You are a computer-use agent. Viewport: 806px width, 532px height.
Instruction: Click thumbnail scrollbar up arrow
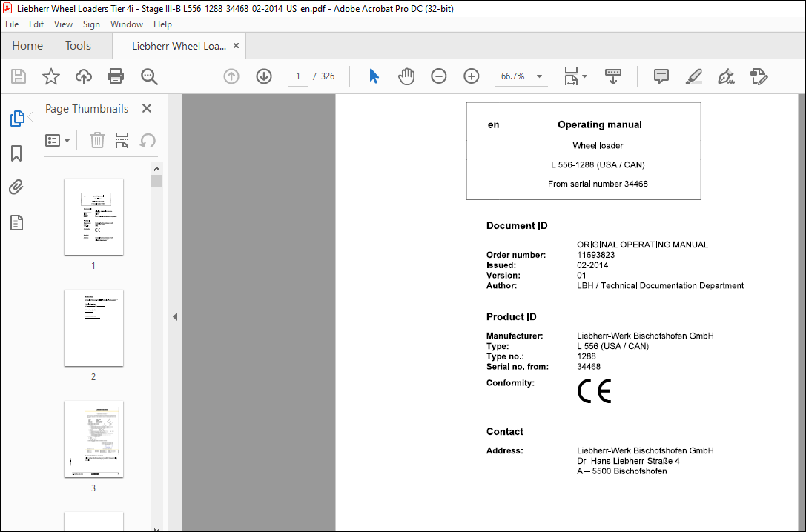(x=156, y=169)
